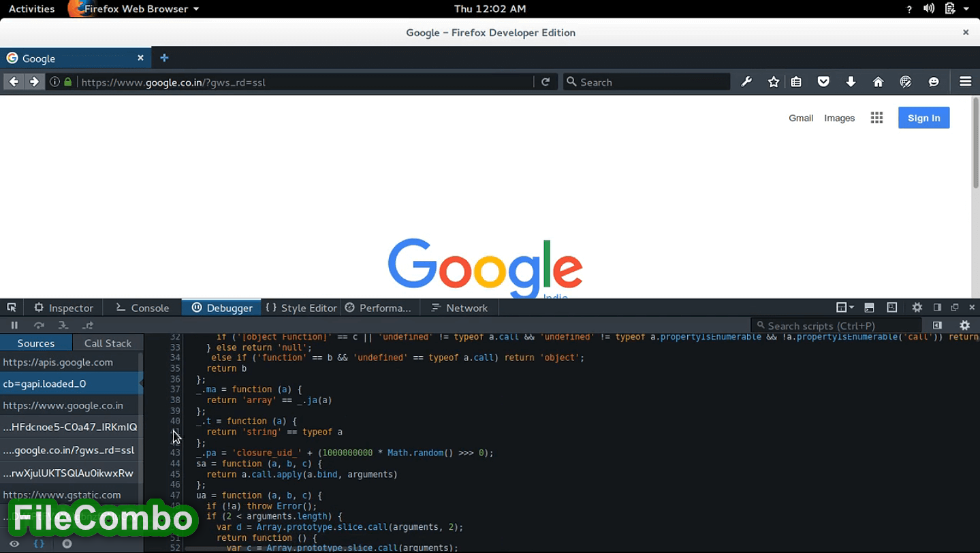Pause script execution in Debugger
Viewport: 980px width, 553px height.
(x=14, y=326)
